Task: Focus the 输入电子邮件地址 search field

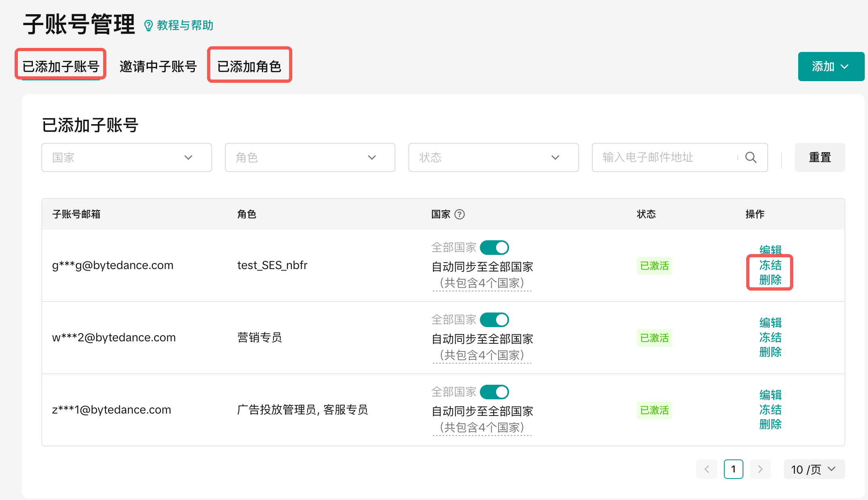Action: coord(666,157)
